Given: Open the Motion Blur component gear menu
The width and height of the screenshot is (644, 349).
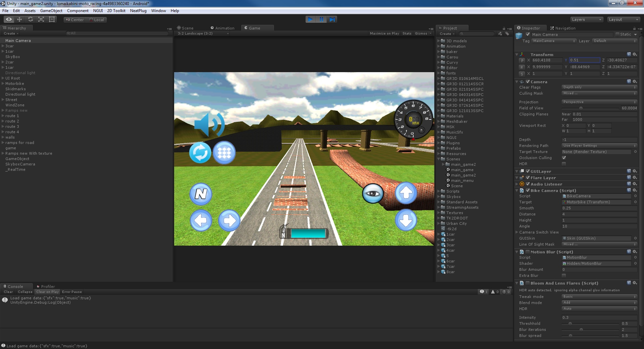Looking at the screenshot, I should (635, 252).
